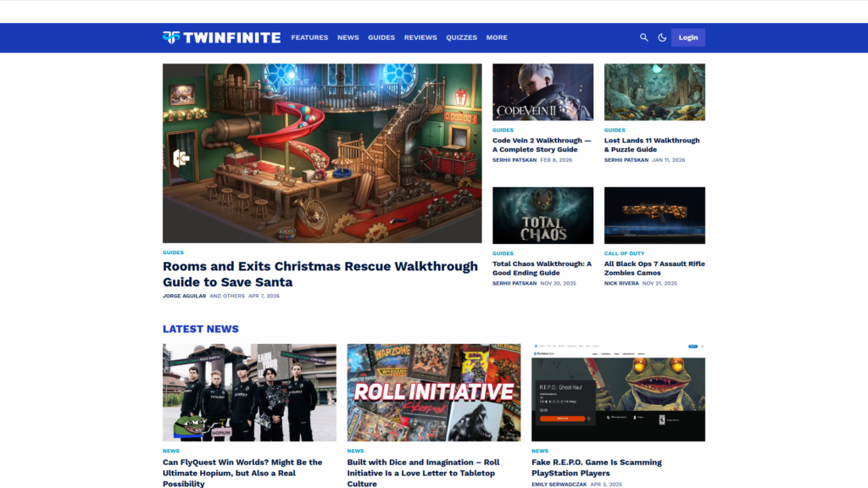Open Reviews in the navigation bar
Image resolution: width=868 pixels, height=488 pixels.
coord(420,37)
